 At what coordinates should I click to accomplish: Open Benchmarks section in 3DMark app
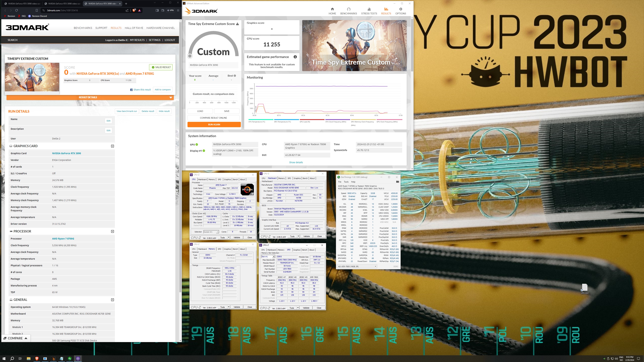pyautogui.click(x=348, y=11)
